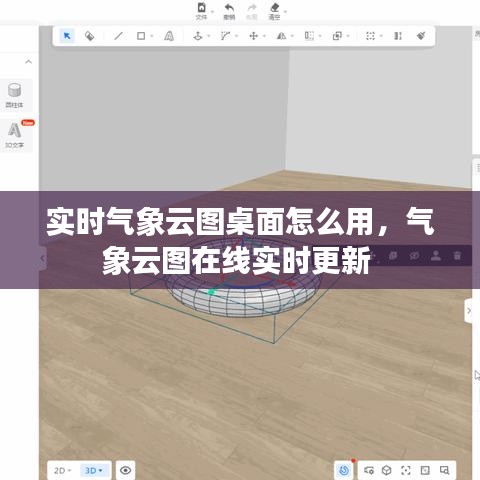Click the cube view icon

coord(387,470)
